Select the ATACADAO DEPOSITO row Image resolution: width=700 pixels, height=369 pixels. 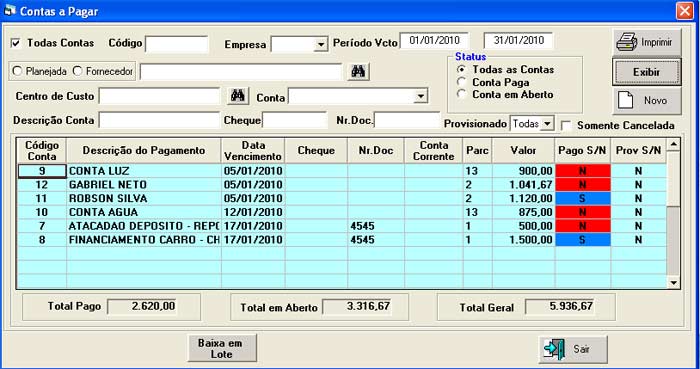coord(342,226)
